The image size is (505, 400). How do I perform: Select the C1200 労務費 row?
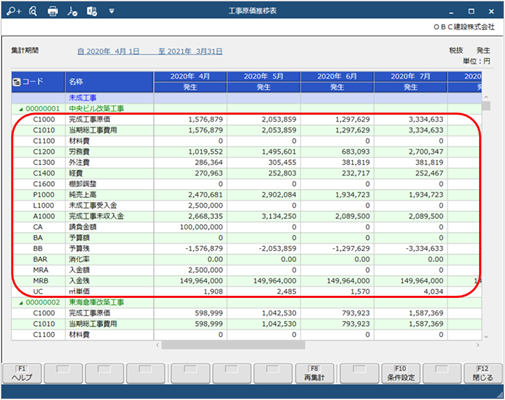tap(247, 152)
